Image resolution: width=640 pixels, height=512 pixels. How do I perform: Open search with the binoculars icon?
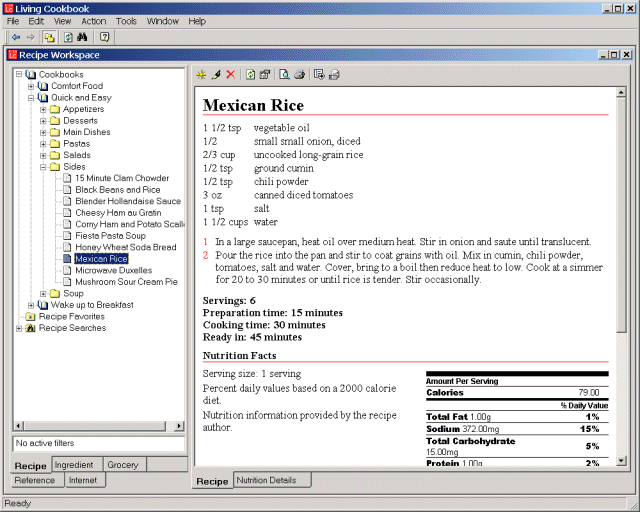(82, 38)
